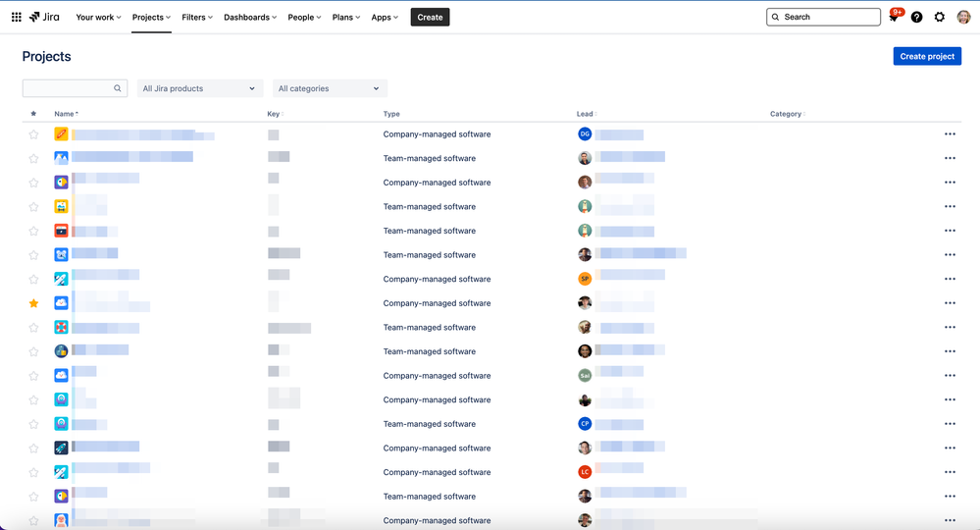Open more actions for LC-led project
The width and height of the screenshot is (980, 530).
[x=950, y=472]
